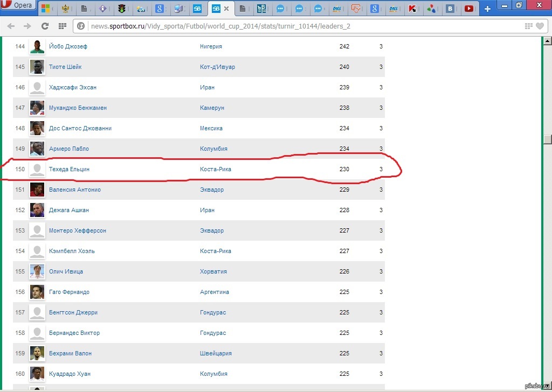Open player Хаджсафи Эхсан profile
Screen dimensions: 552x392
pyautogui.click(x=73, y=87)
